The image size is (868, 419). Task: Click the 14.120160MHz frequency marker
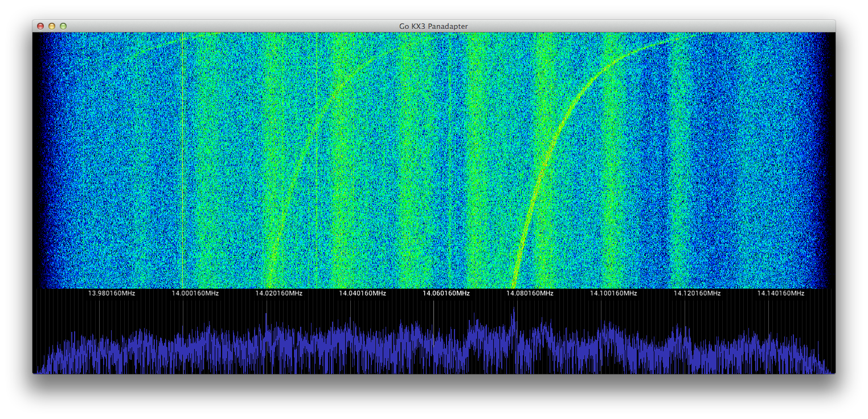(x=697, y=293)
